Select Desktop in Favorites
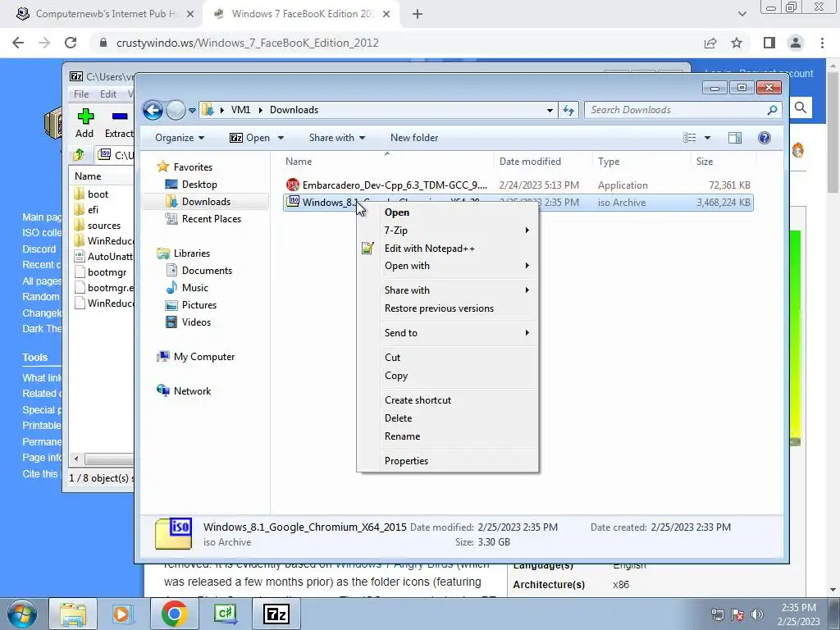 (x=199, y=185)
